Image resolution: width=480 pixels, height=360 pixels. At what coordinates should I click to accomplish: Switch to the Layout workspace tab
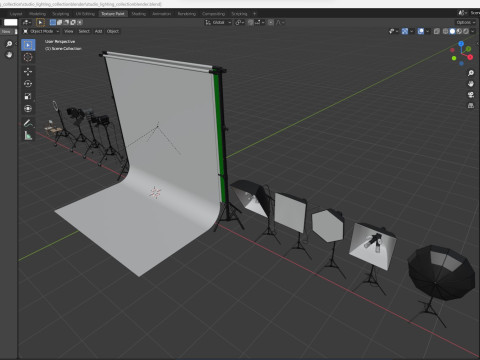click(16, 14)
